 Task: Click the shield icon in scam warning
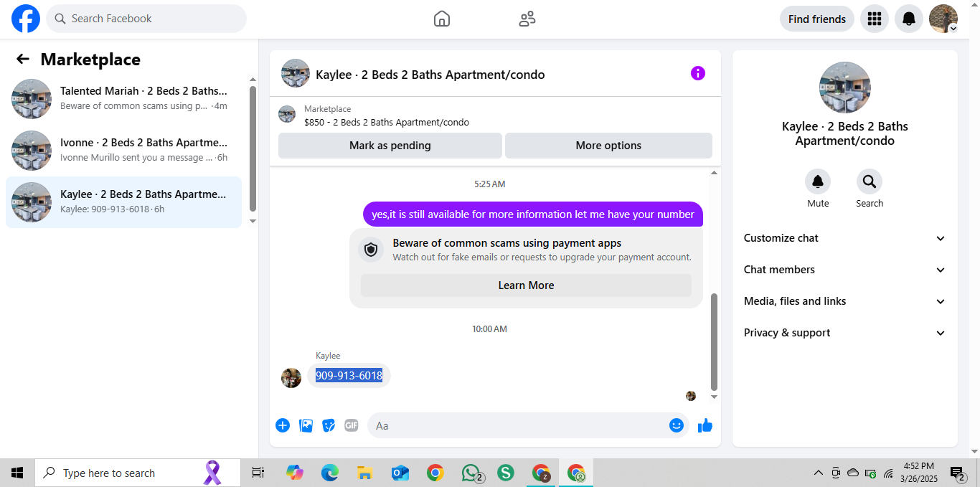(x=371, y=250)
